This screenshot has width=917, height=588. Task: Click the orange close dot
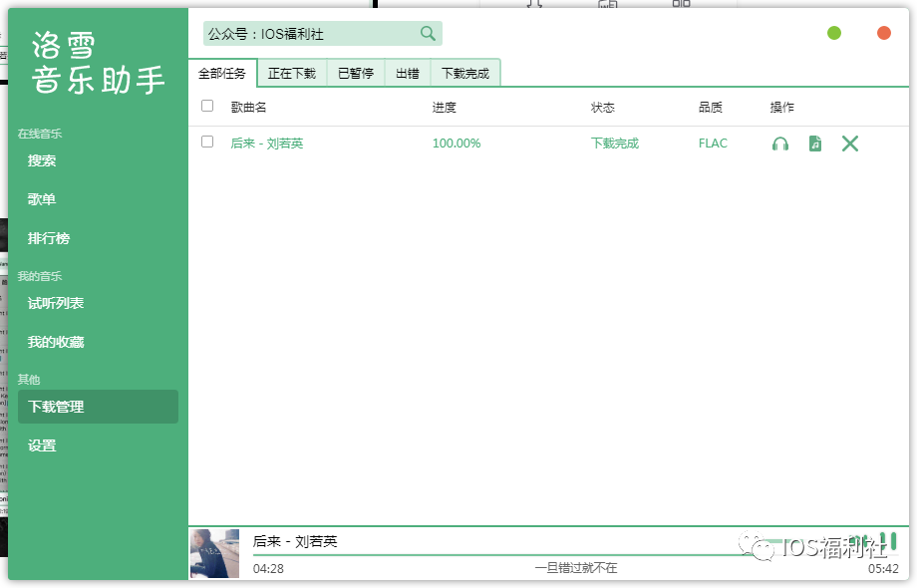884,33
